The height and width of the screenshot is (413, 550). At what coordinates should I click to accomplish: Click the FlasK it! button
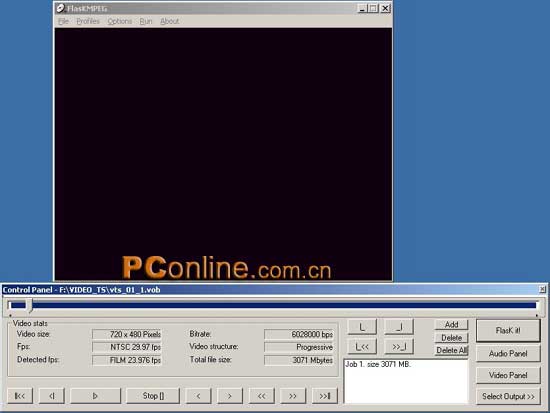tap(508, 331)
